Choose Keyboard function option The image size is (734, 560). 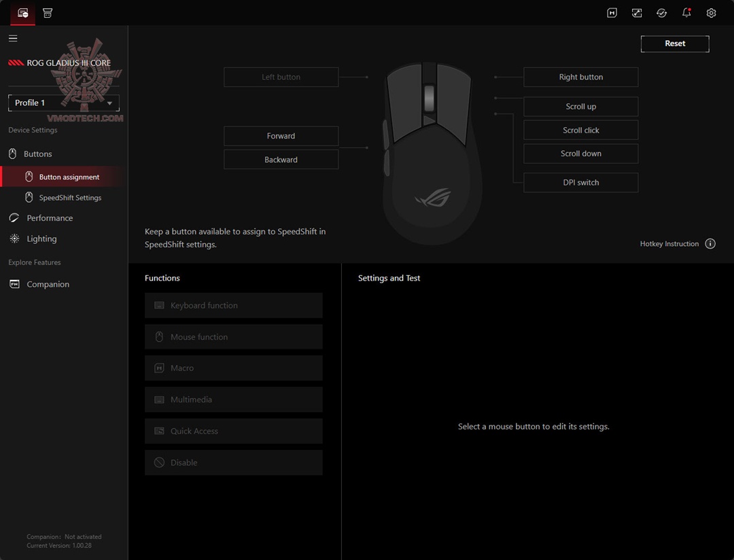(x=234, y=305)
